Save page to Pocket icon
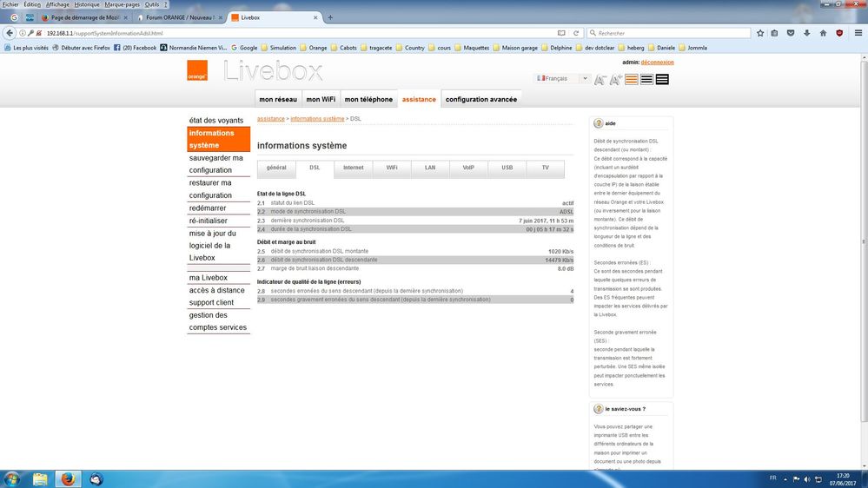Viewport: 868px width, 488px height. (791, 33)
